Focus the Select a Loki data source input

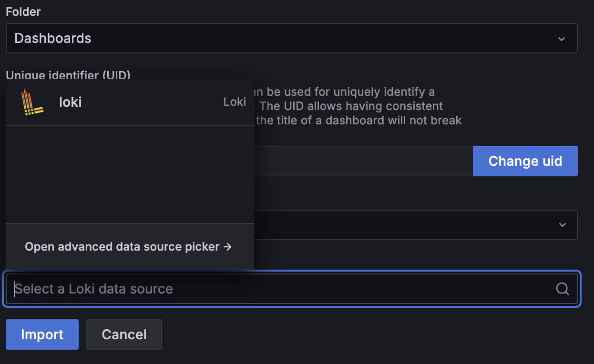291,289
